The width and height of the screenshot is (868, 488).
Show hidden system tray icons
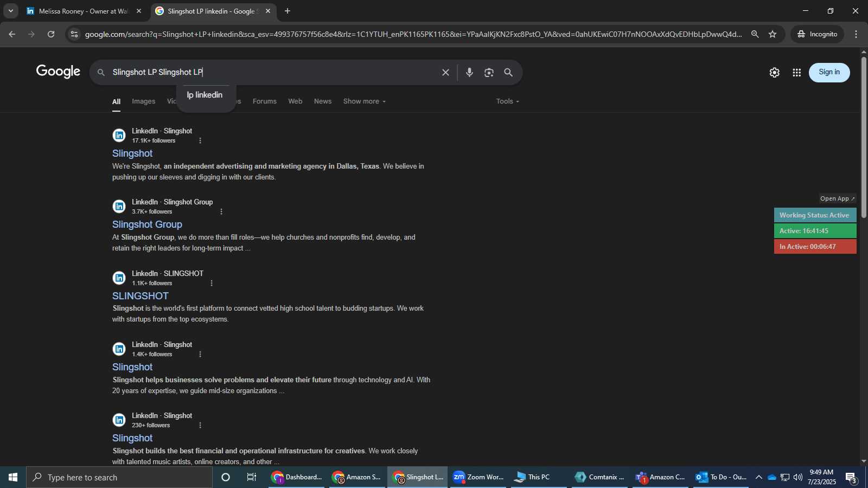coord(758,477)
